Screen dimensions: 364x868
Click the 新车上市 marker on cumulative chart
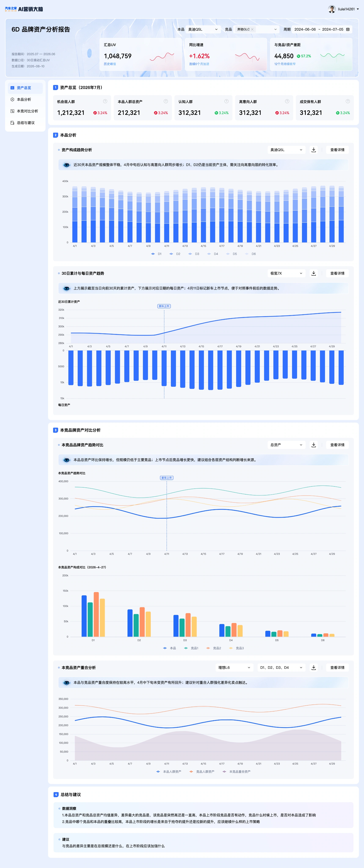tap(164, 306)
